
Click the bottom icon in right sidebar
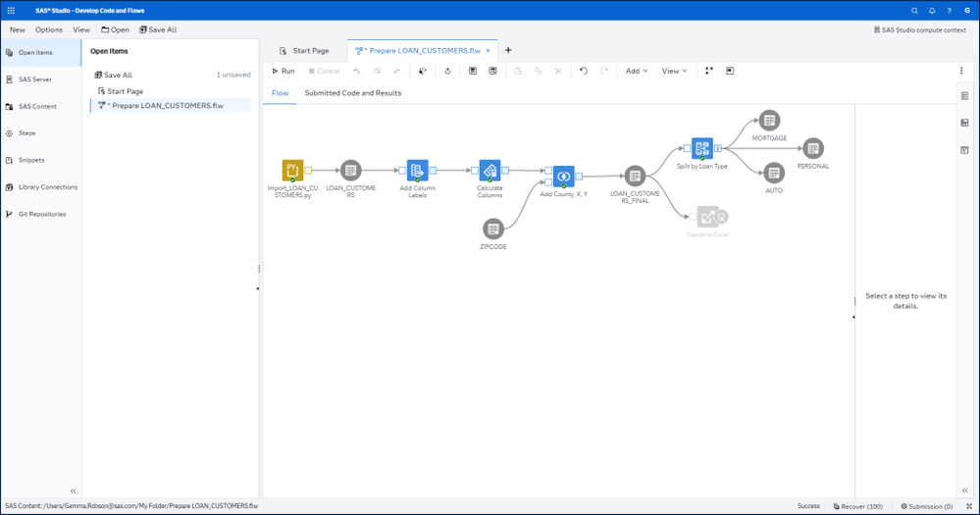(965, 150)
